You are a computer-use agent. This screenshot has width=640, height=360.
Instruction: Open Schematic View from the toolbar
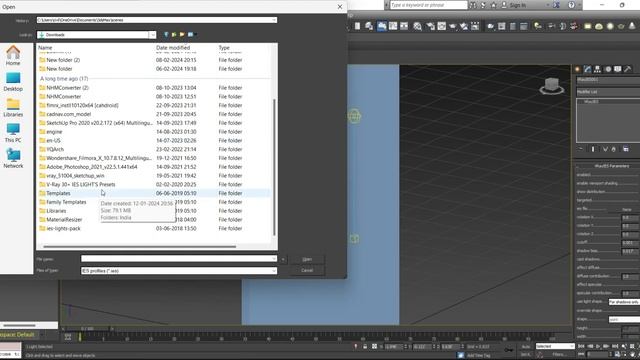tap(430, 26)
